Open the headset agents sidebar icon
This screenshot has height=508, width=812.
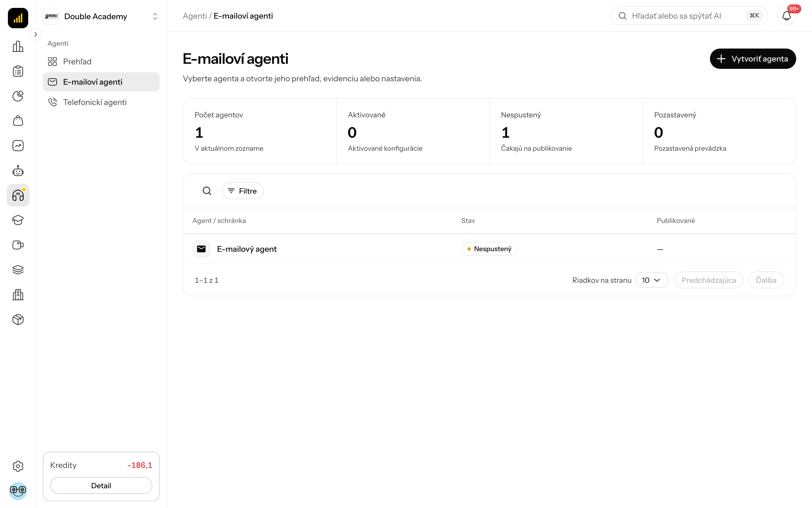coord(18,195)
